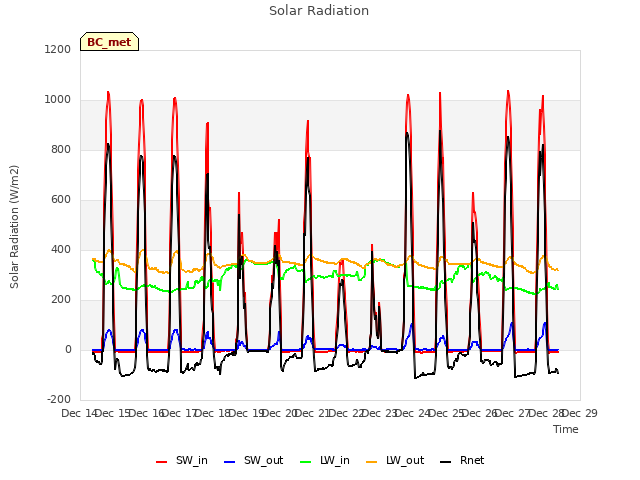
Task: Click the Dec 24 x-axis label
Action: click(x=413, y=413)
